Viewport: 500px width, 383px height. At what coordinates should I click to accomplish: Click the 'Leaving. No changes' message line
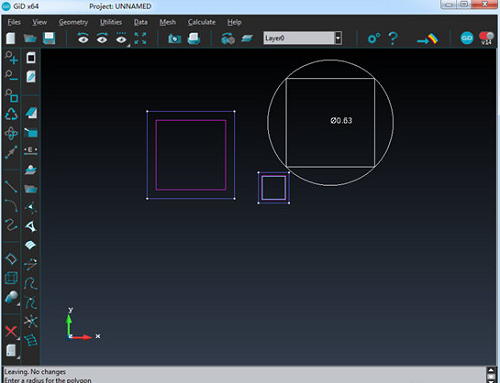(x=35, y=372)
